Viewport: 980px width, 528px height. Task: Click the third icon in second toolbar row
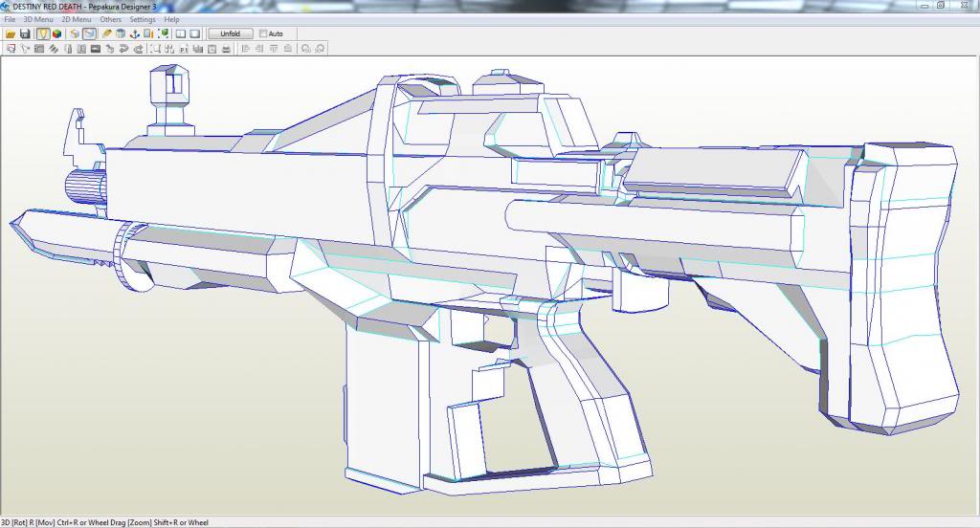coord(38,49)
